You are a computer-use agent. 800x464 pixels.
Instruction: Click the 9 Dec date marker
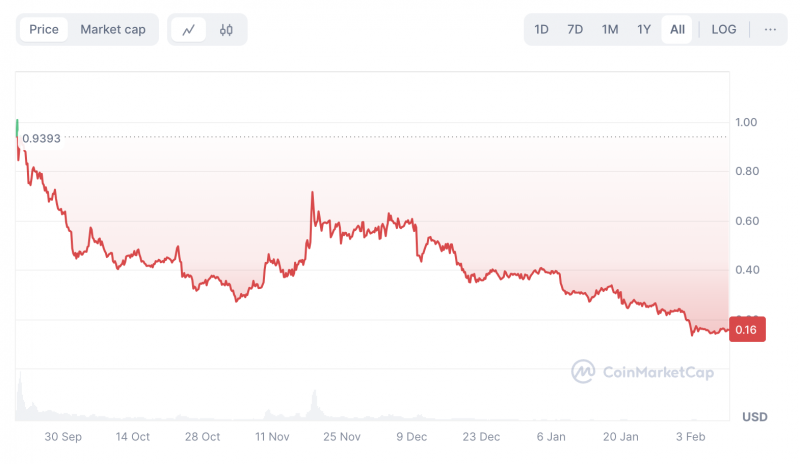click(x=412, y=437)
